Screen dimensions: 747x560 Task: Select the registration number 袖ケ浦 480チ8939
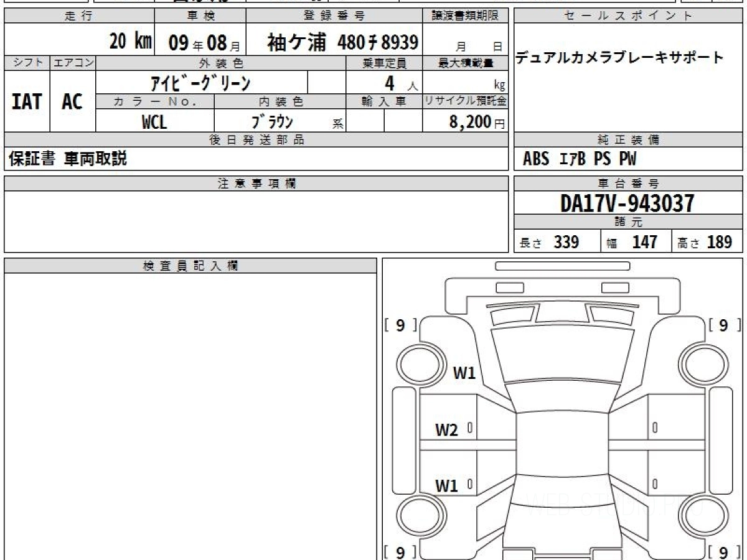coord(342,42)
